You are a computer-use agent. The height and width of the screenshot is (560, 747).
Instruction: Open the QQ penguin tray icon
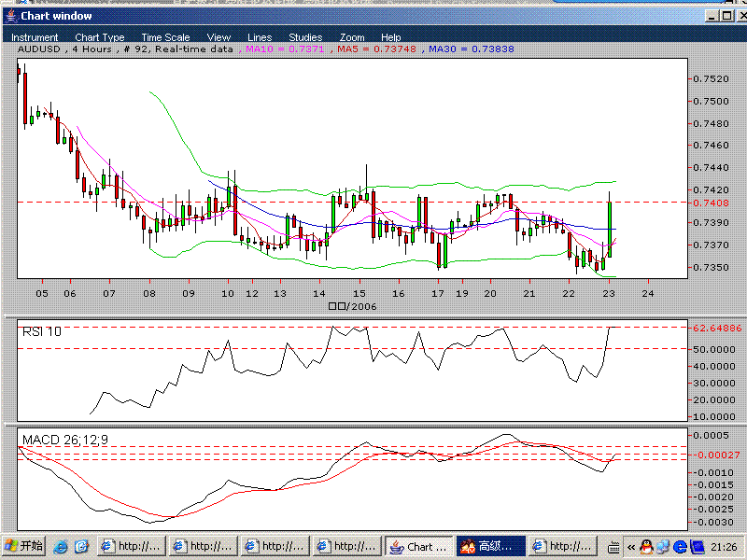click(x=646, y=547)
